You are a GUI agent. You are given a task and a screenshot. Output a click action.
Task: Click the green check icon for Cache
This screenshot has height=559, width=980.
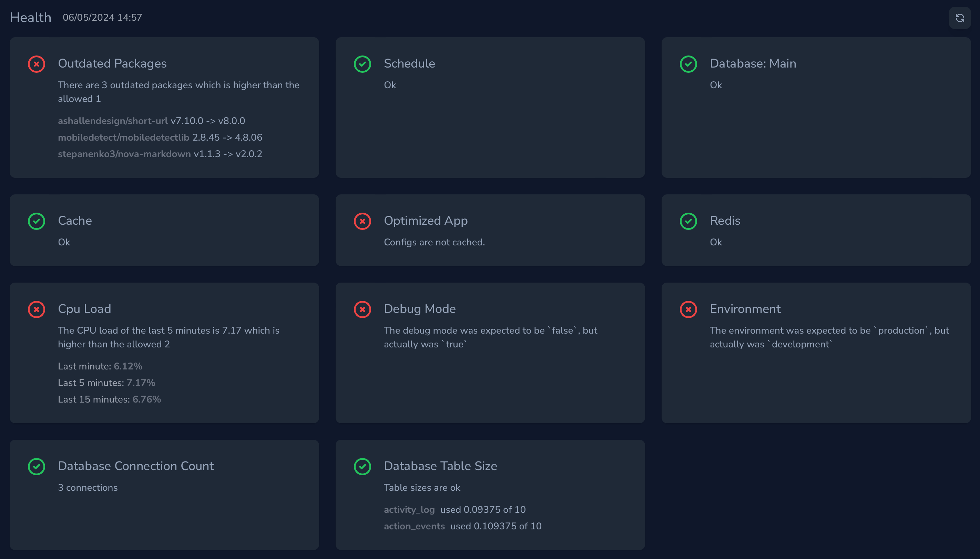pos(37,221)
